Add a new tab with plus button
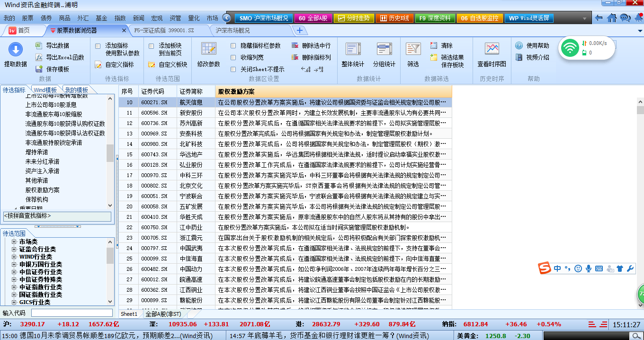Image resolution: width=644 pixels, height=340 pixels. [x=299, y=30]
